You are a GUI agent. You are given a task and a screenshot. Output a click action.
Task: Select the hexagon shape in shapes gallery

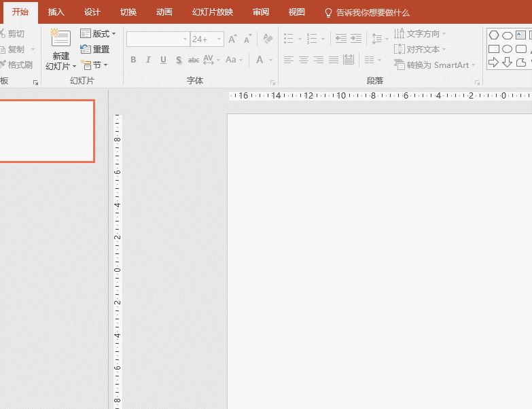(x=494, y=35)
